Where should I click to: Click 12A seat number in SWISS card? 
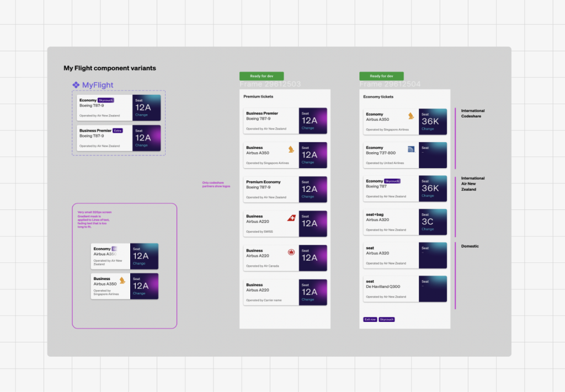[310, 223]
